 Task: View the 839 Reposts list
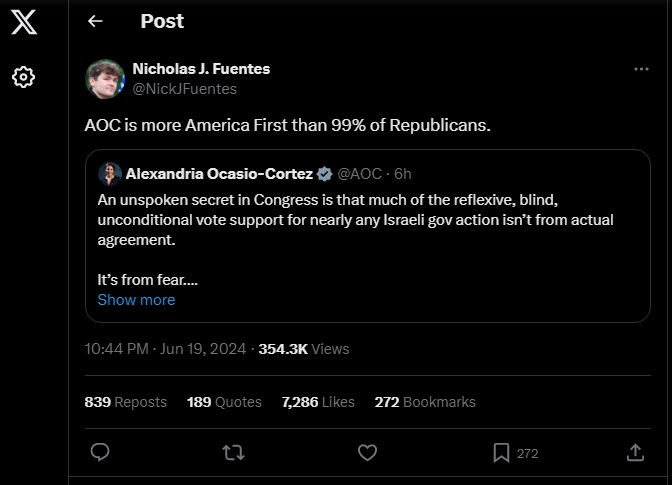[126, 402]
